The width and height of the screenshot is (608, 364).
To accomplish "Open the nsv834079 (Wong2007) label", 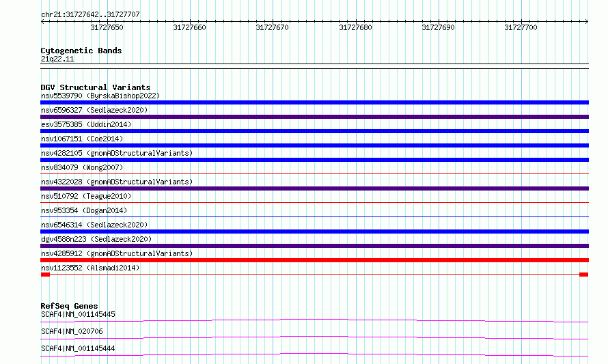I will point(82,167).
